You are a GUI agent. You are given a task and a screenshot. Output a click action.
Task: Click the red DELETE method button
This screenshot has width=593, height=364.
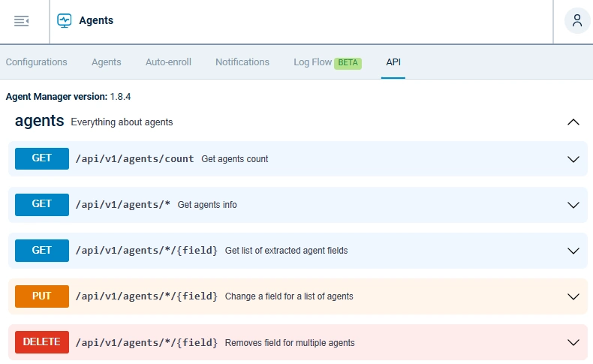[42, 341]
